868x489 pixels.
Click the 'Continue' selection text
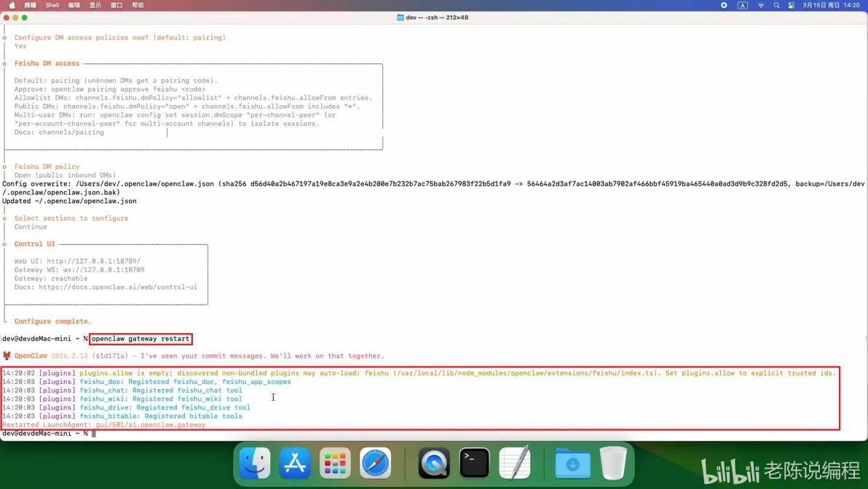click(31, 227)
